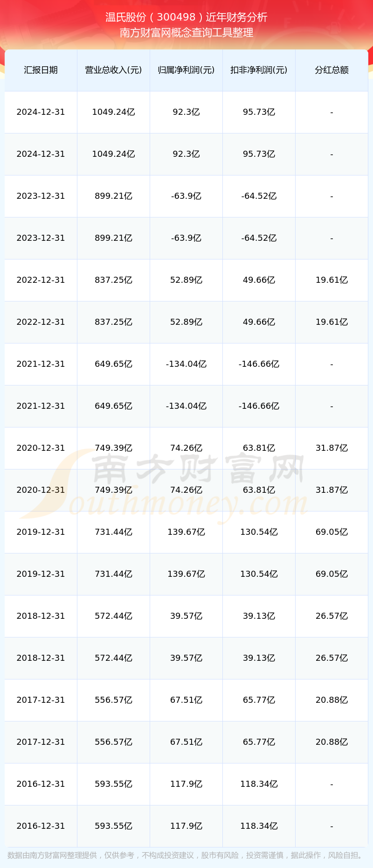This screenshot has height=868, width=373.
Task: Click the 汇报日期 column header
Action: 41,70
